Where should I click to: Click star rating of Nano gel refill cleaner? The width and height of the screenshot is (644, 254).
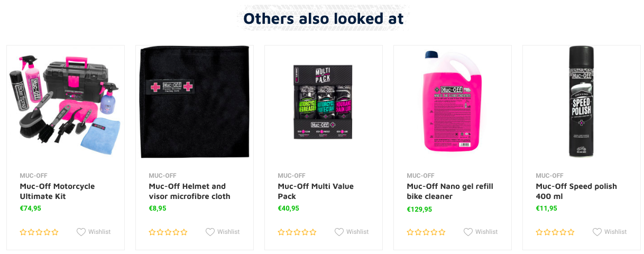pyautogui.click(x=426, y=232)
